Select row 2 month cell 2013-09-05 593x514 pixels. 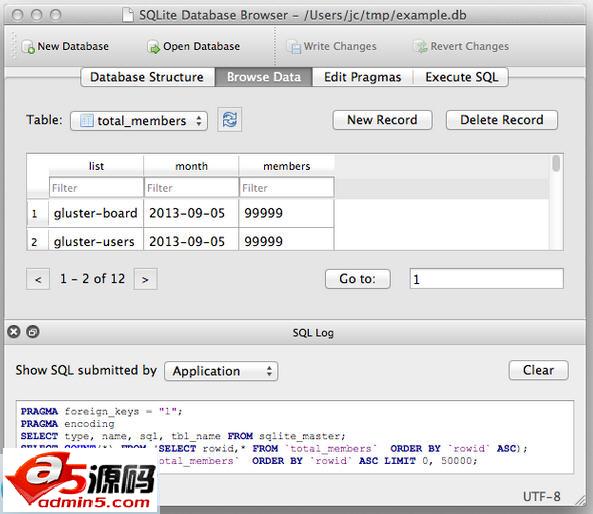[191, 239]
